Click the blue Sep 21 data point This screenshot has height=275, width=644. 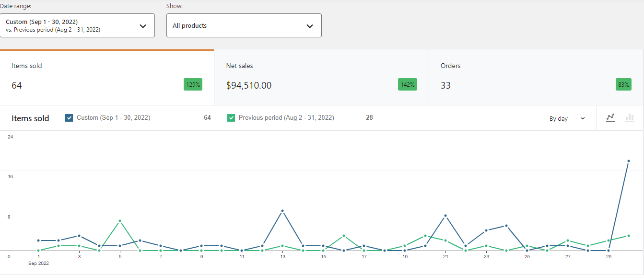pyautogui.click(x=445, y=216)
